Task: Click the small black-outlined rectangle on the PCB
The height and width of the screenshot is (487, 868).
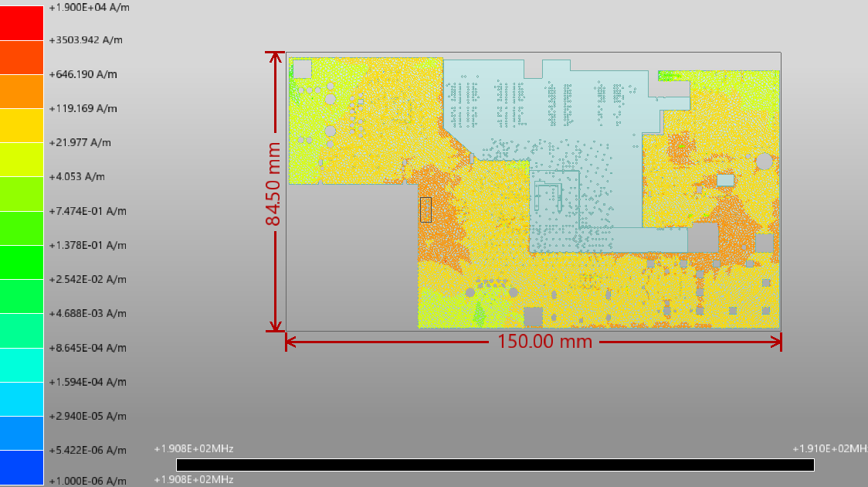Action: pos(426,209)
